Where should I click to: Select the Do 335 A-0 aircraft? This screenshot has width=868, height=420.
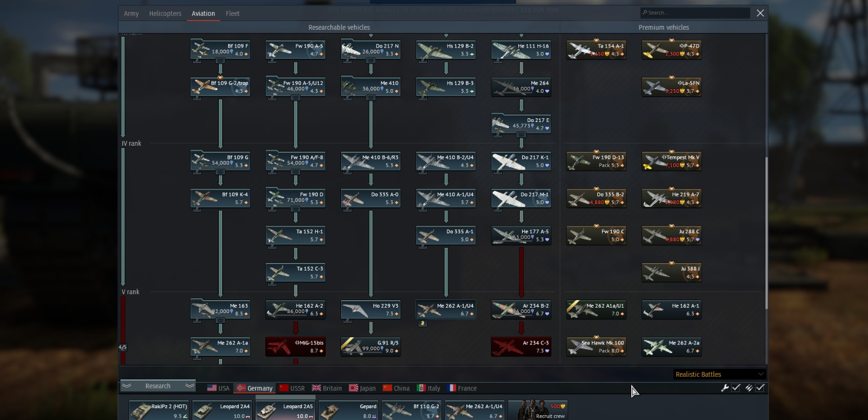(x=370, y=198)
